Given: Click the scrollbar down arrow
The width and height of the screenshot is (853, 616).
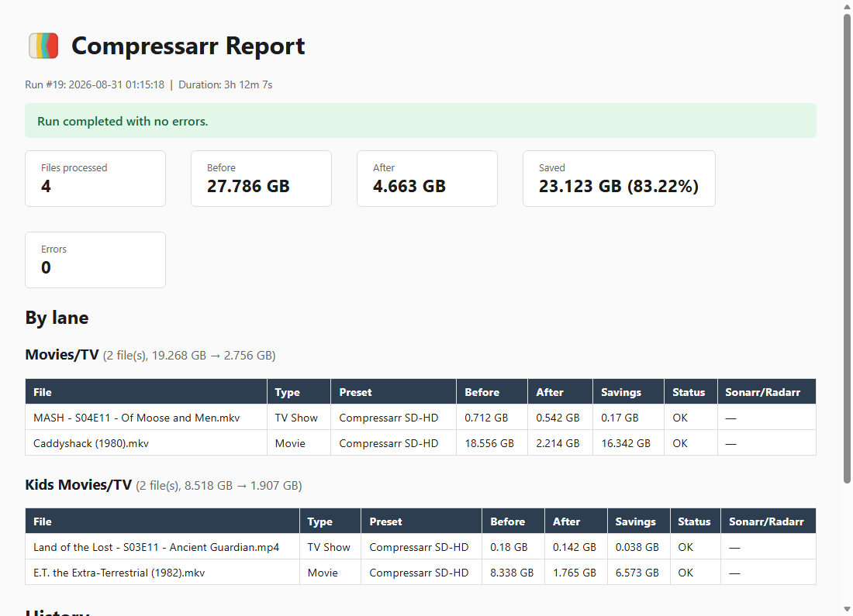Looking at the screenshot, I should (x=847, y=610).
